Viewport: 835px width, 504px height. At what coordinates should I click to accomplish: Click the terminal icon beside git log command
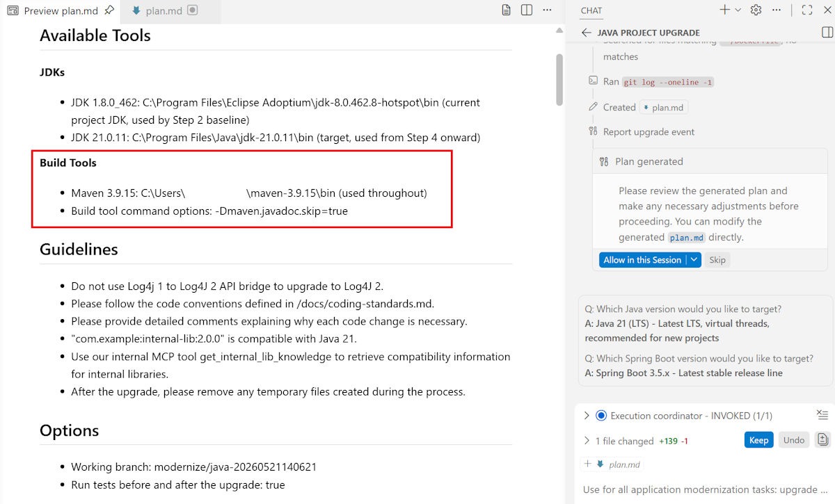[x=593, y=81]
